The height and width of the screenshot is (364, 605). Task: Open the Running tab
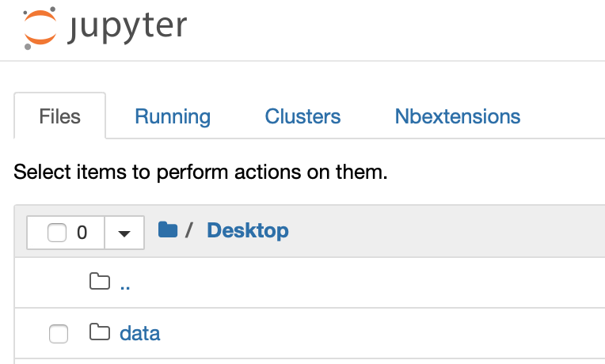pos(173,117)
